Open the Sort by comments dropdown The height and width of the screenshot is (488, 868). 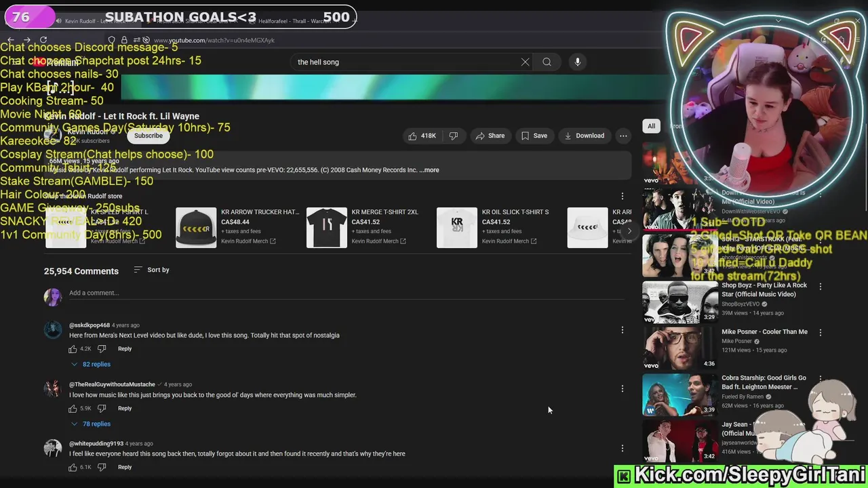pyautogui.click(x=151, y=270)
